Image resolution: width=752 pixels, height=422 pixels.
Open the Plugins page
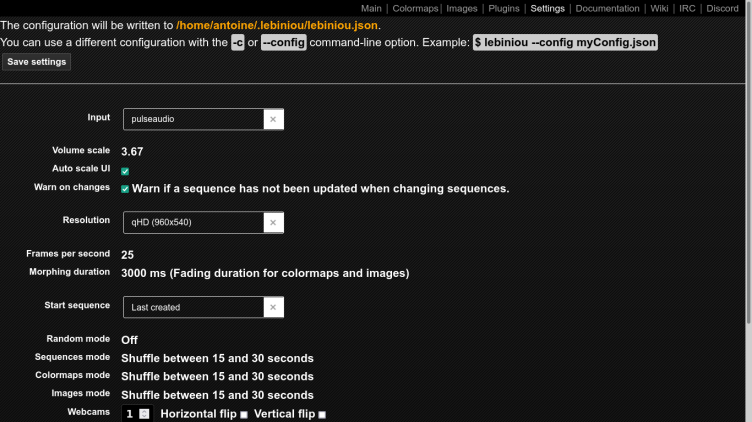click(x=505, y=8)
